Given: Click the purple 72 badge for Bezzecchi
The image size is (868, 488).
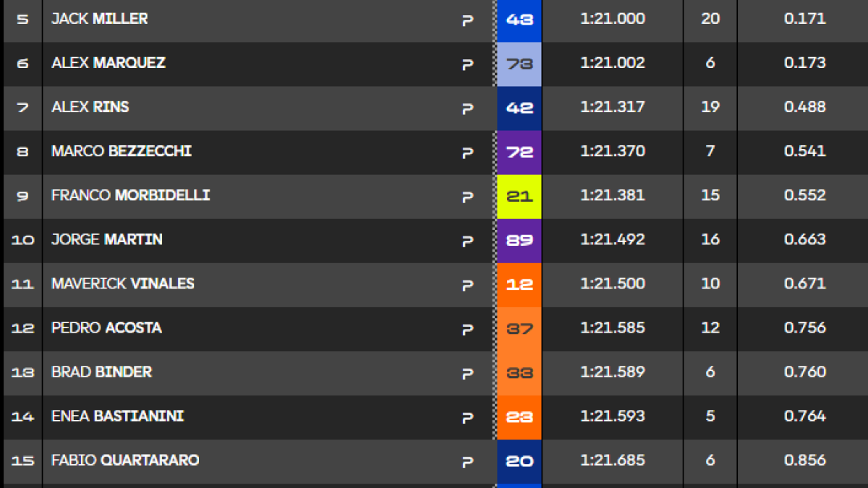Looking at the screenshot, I should pos(519,153).
